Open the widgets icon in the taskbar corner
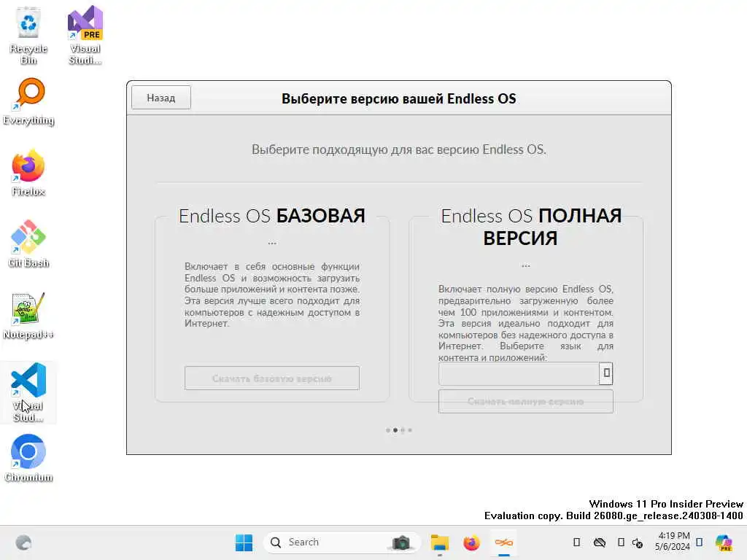Screen dimensions: 747x560 (x=23, y=542)
